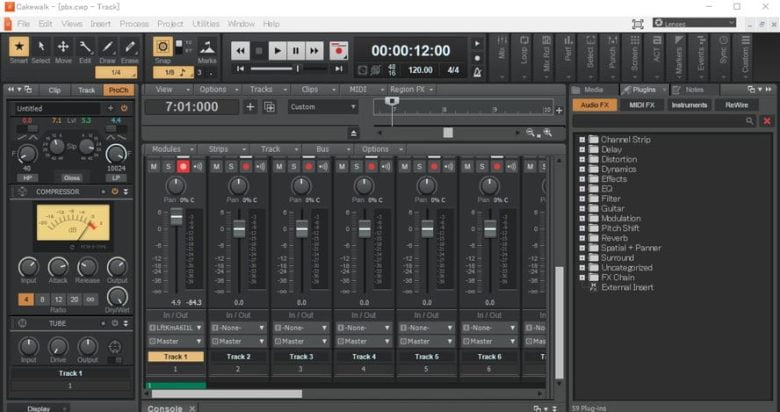Click the full screen icon
780x412 pixels.
tap(637, 24)
